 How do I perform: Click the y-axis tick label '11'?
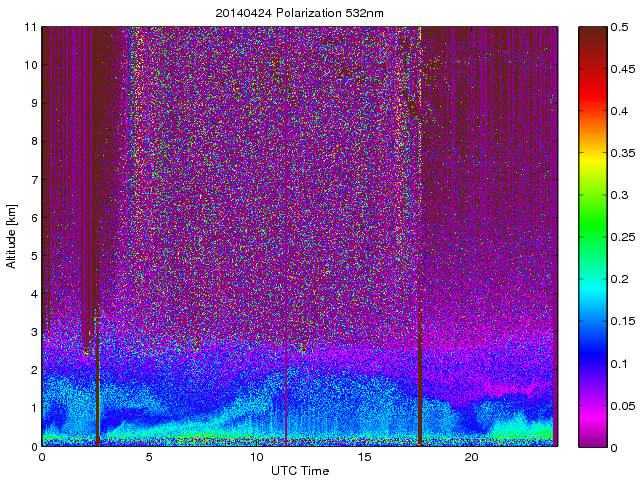[x=31, y=27]
